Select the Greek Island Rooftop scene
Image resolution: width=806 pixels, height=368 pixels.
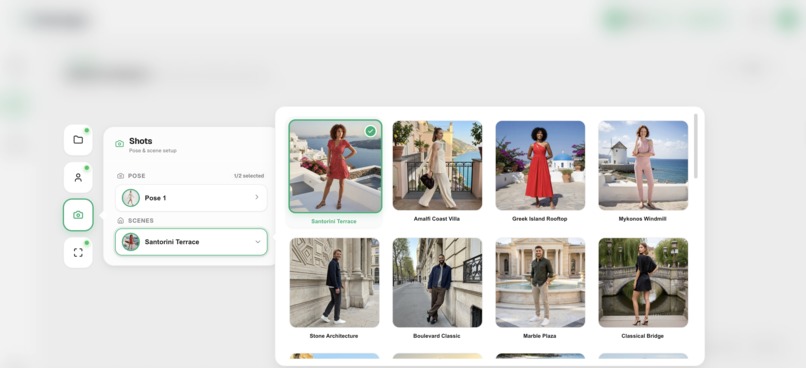pos(540,172)
